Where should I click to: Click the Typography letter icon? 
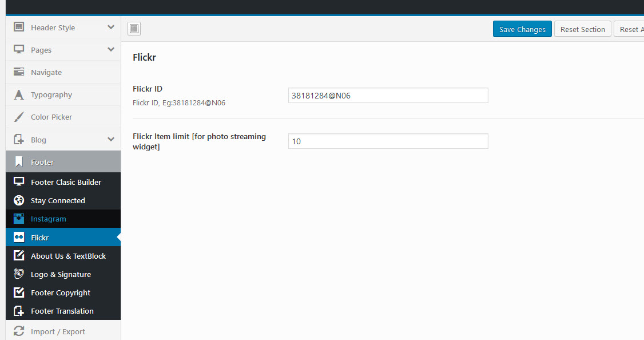[19, 94]
